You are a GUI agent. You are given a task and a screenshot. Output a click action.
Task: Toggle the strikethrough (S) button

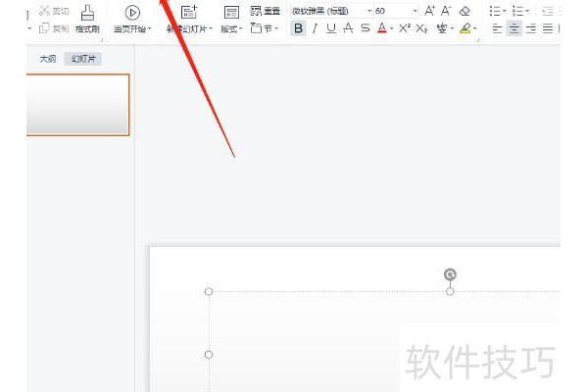(365, 28)
